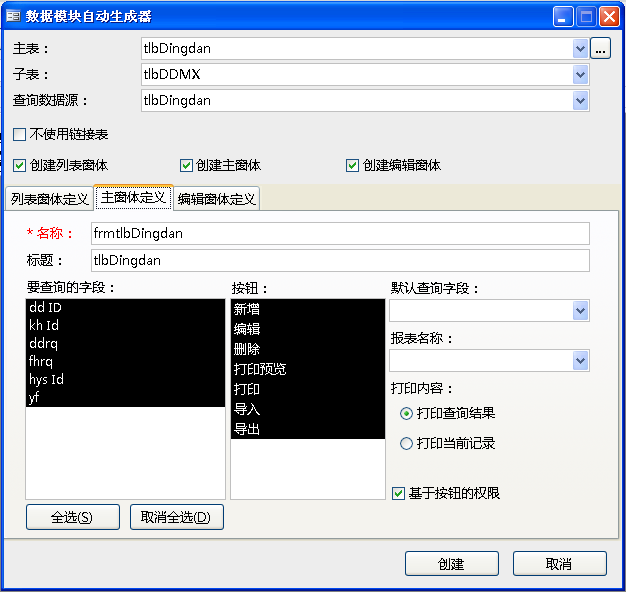
Task: Close the 数据模块自动生成器 window
Action: click(609, 17)
